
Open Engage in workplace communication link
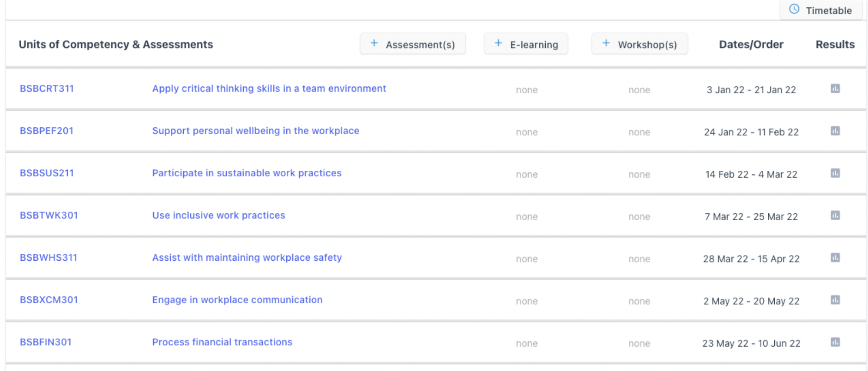point(237,300)
